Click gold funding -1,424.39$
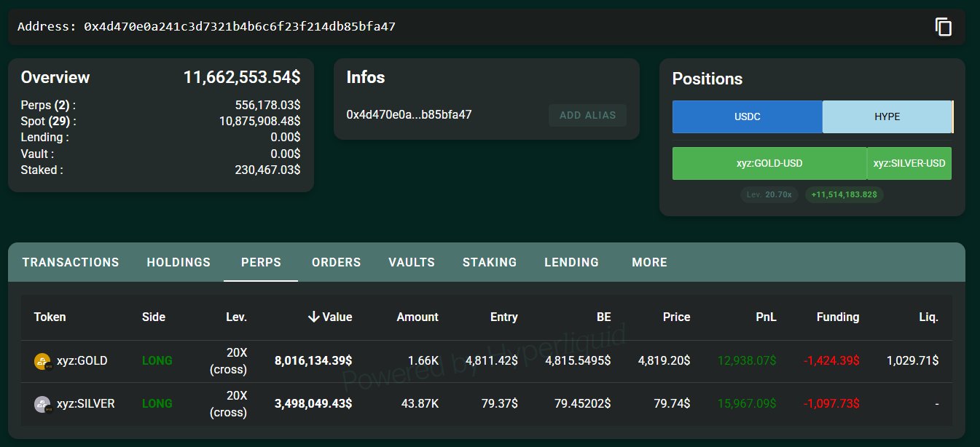 click(x=831, y=361)
